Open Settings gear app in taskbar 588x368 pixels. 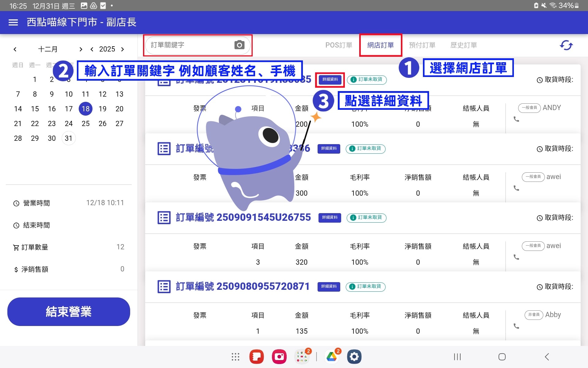(354, 357)
